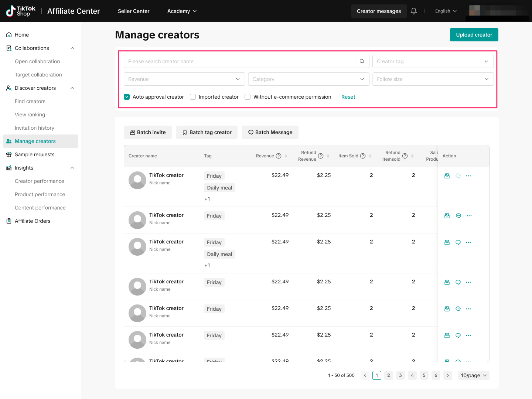The height and width of the screenshot is (399, 532).
Task: Click the search magnifier icon
Action: coord(362,61)
